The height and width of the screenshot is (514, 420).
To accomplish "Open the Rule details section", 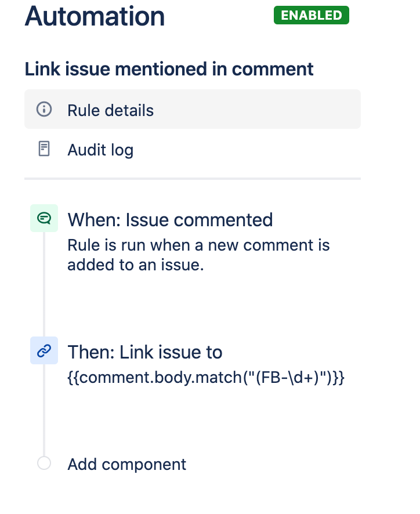I will click(x=110, y=110).
